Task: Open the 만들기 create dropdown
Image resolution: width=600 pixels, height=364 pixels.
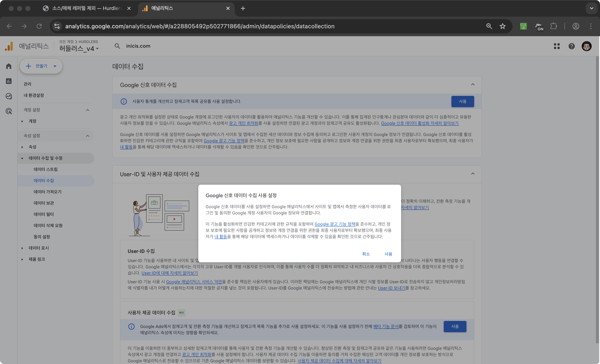Action: (x=41, y=66)
